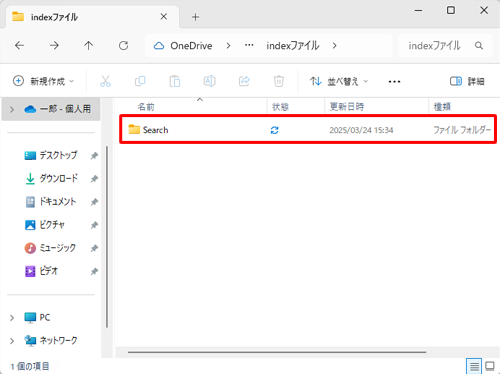Viewport: 500px width, 374px height.
Task: Click the pin icon beside ミュージック
Action: (94, 248)
